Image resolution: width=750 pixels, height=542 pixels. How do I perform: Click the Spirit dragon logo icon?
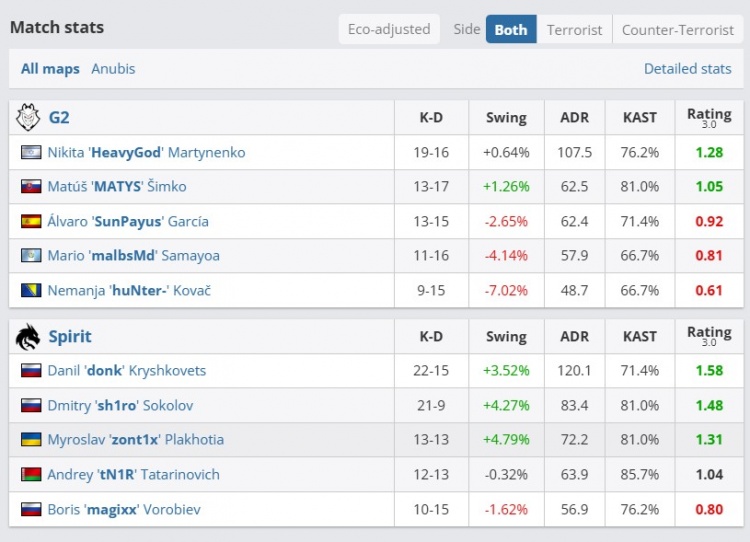click(x=28, y=337)
